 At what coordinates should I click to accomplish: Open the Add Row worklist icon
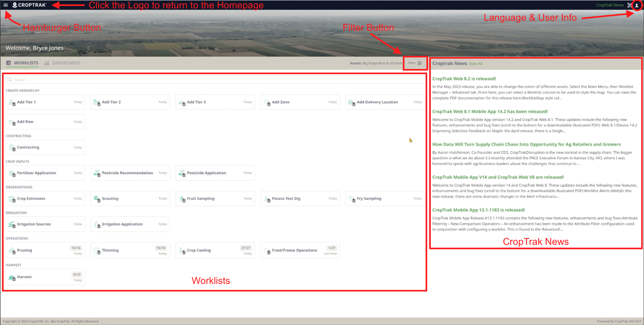click(x=12, y=122)
